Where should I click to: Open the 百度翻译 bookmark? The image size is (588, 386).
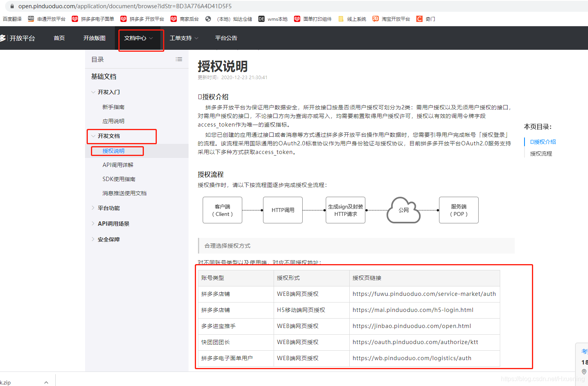tap(12, 19)
